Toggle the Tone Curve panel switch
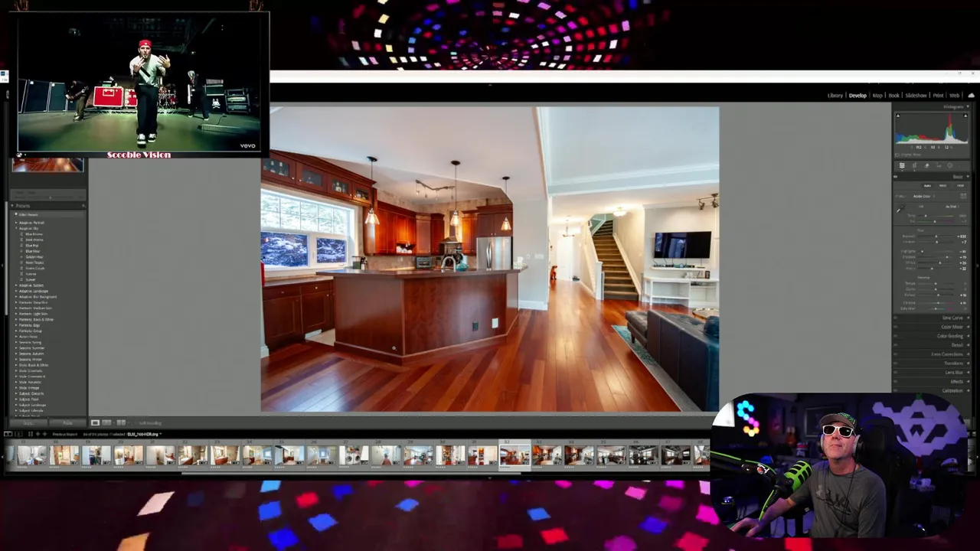The image size is (980, 551). click(x=896, y=318)
